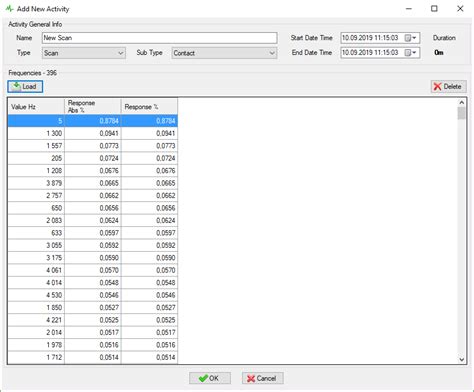Click Response Abs % cell 0,0514
The height and width of the screenshot is (392, 474).
[93, 357]
